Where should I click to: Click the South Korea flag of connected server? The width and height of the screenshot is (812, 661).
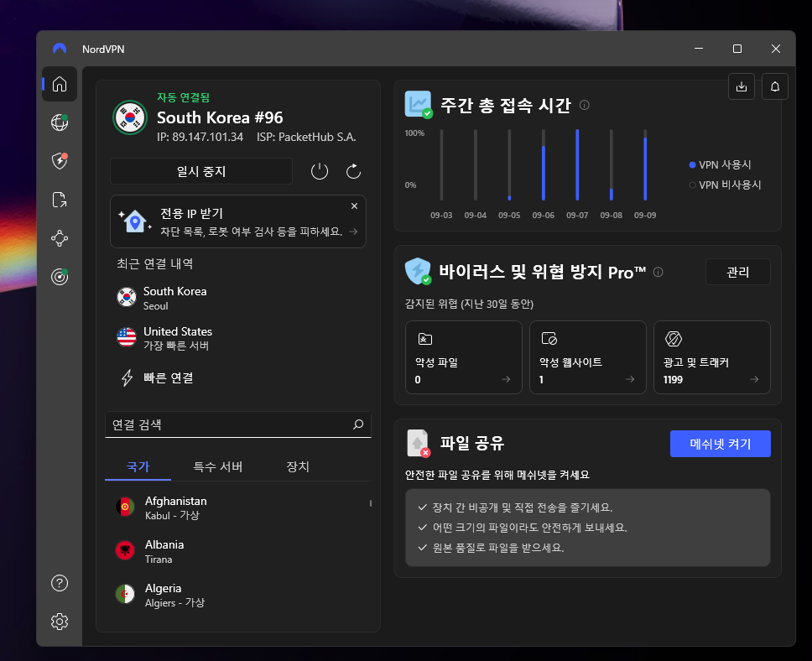[130, 117]
